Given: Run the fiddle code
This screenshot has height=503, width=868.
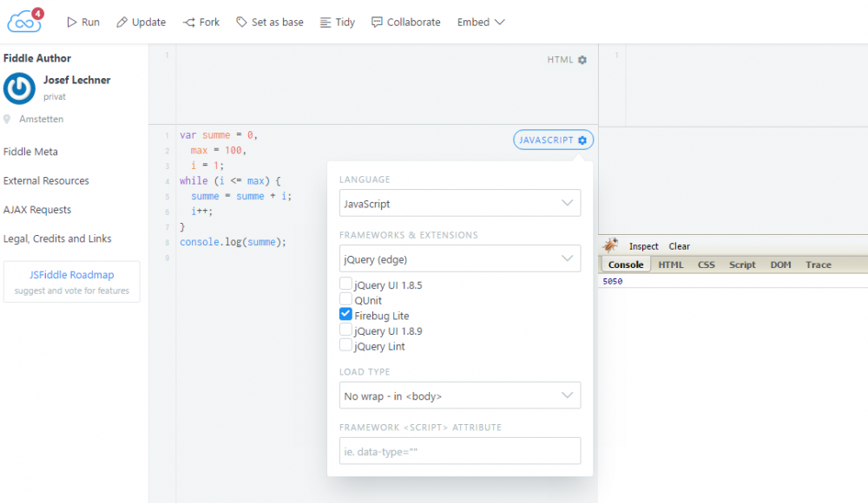Looking at the screenshot, I should tap(83, 22).
